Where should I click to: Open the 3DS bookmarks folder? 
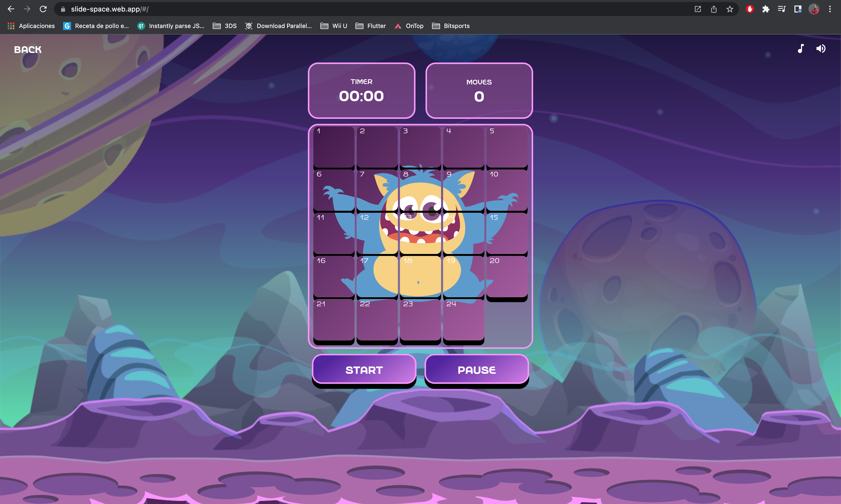(225, 26)
